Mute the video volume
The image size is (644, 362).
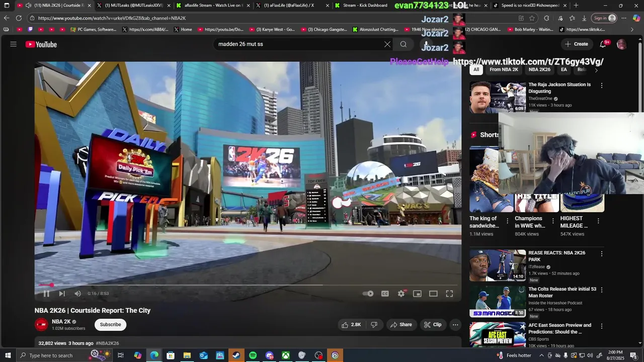(x=77, y=294)
